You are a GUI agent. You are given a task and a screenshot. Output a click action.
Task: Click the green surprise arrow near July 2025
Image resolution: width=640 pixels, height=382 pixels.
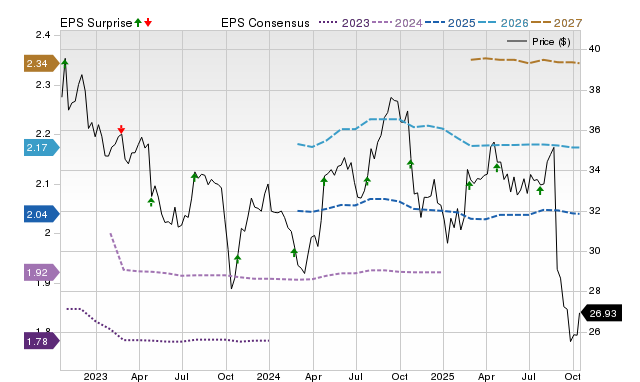tap(540, 191)
